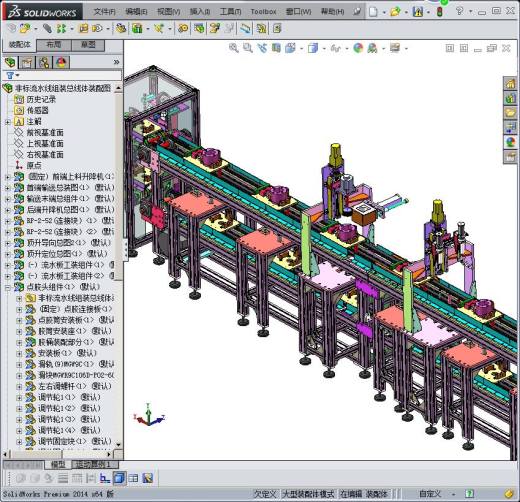Collapse the 点胶头组件 subassembly node
This screenshot has height=502, width=520.
7,288
